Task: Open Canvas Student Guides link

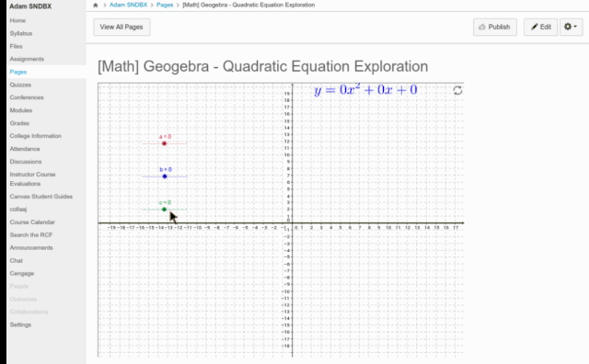Action: (x=41, y=197)
